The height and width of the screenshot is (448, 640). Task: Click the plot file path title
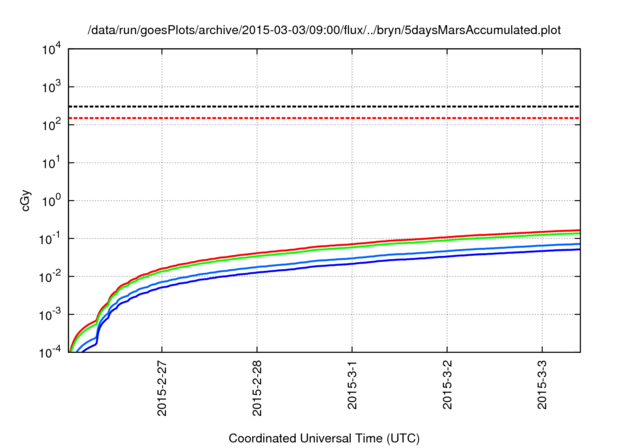pos(324,30)
